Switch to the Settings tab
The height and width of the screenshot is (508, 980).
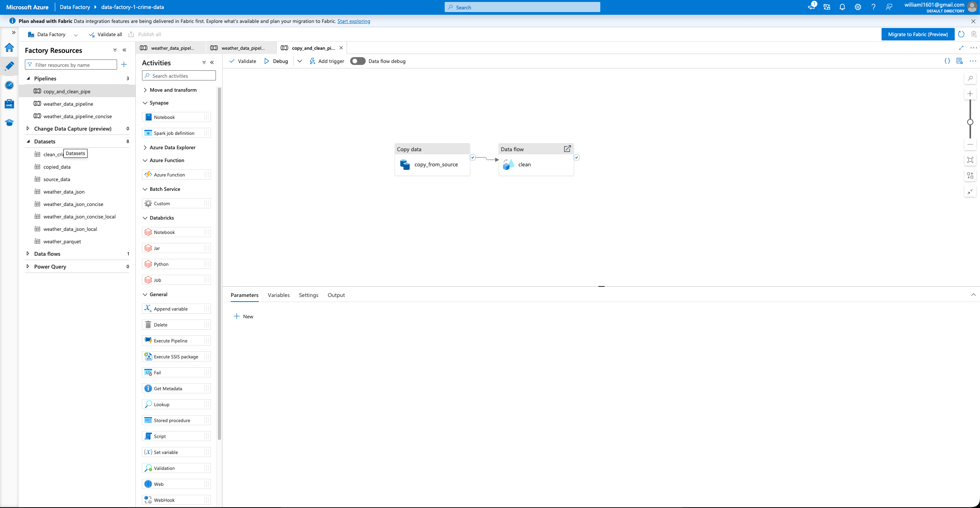tap(309, 295)
